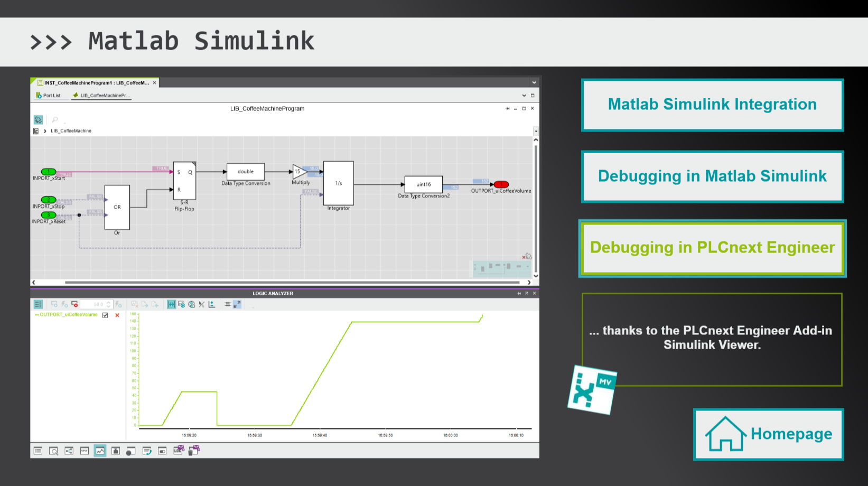Click the model hierarchy icon beside LIB_CoffeeMachine

(x=36, y=131)
